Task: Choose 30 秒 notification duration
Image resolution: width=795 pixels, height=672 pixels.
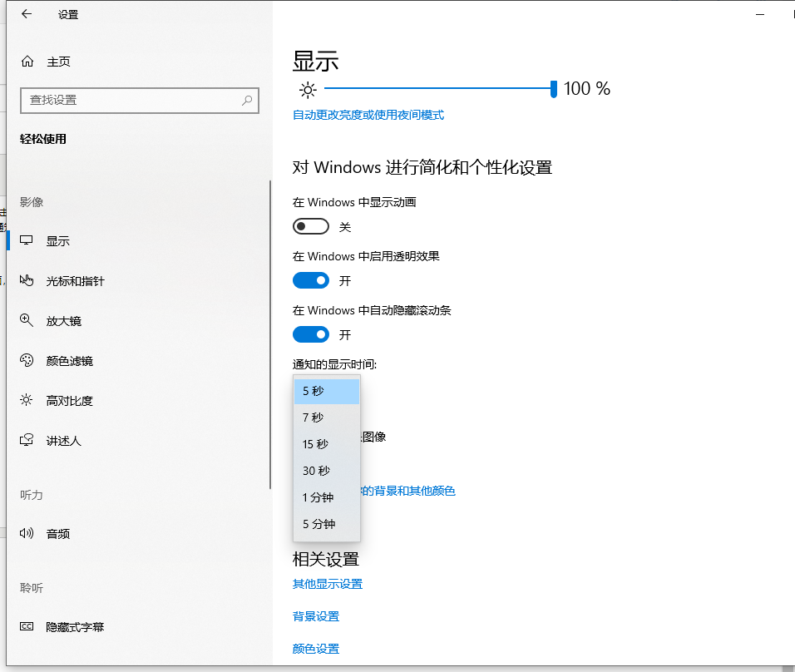Action: (x=327, y=471)
